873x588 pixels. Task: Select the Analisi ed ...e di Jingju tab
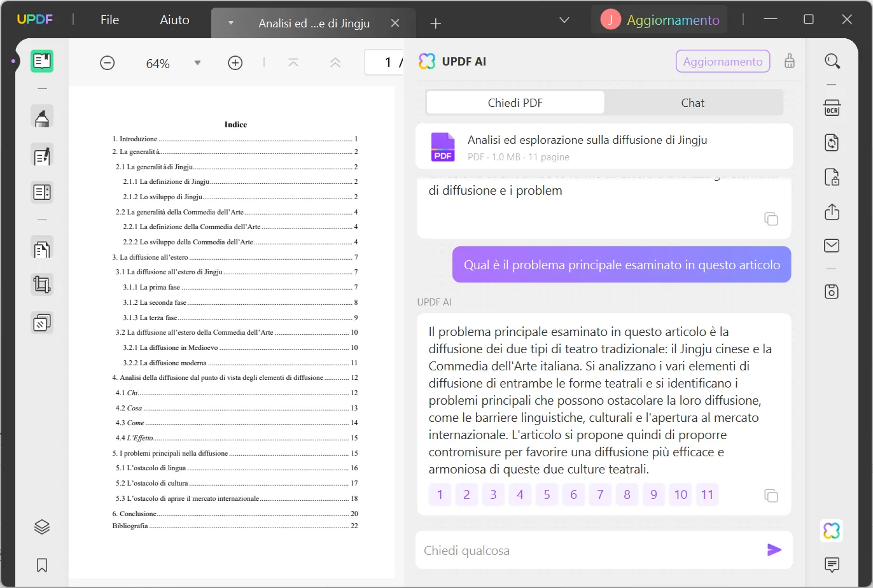tap(312, 23)
